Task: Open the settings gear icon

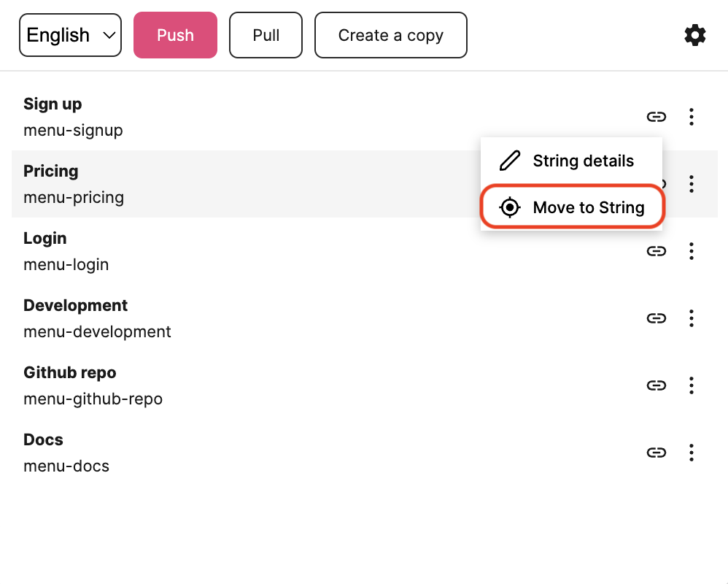Action: [x=695, y=35]
